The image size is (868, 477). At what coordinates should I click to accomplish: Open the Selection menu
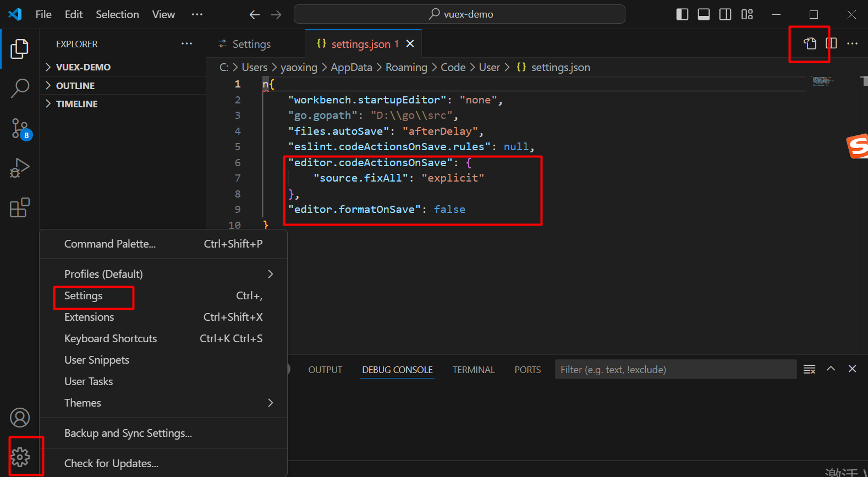coord(117,14)
